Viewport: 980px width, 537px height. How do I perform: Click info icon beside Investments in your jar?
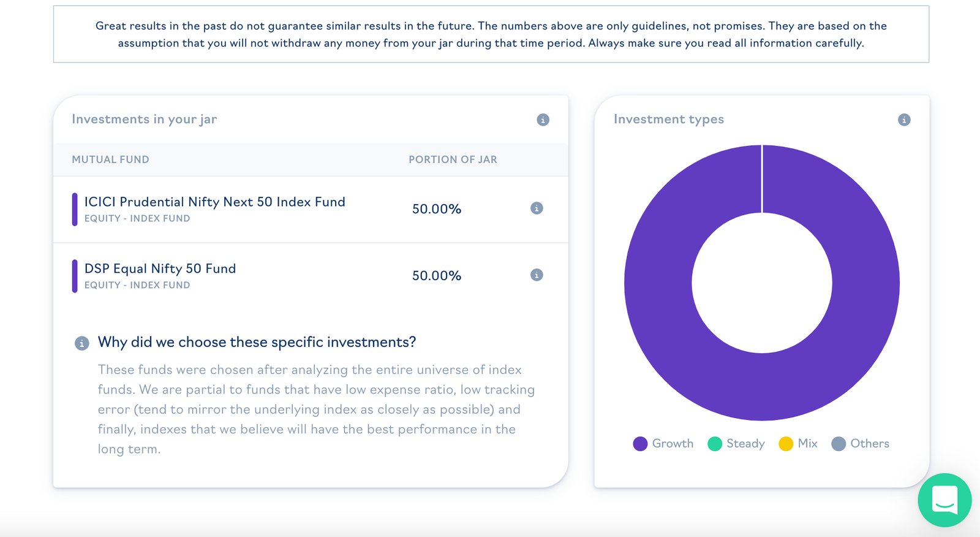pyautogui.click(x=543, y=120)
